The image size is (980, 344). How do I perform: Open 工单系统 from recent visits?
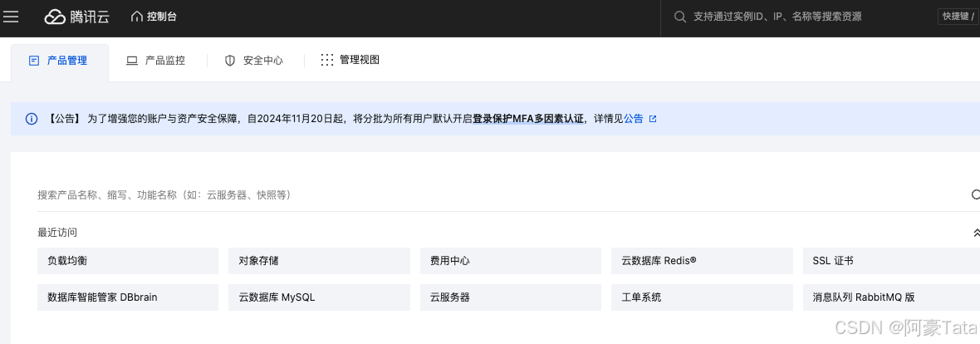(x=702, y=297)
